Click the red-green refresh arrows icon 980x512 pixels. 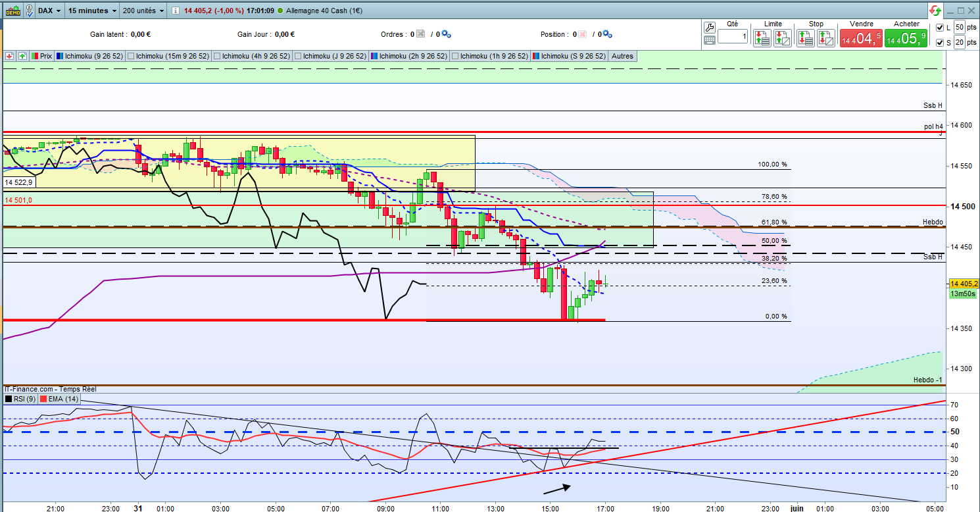pyautogui.click(x=935, y=11)
